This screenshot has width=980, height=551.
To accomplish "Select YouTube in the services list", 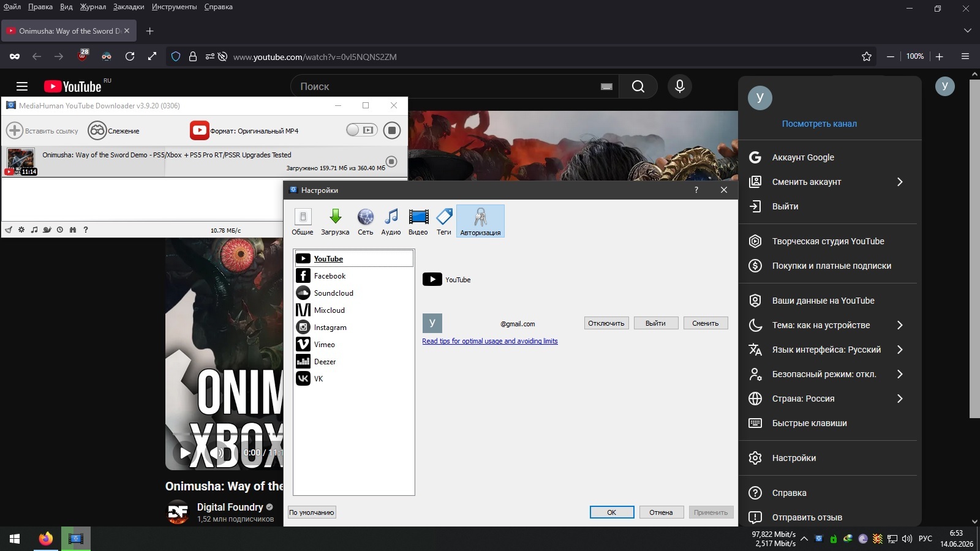I will pos(354,258).
